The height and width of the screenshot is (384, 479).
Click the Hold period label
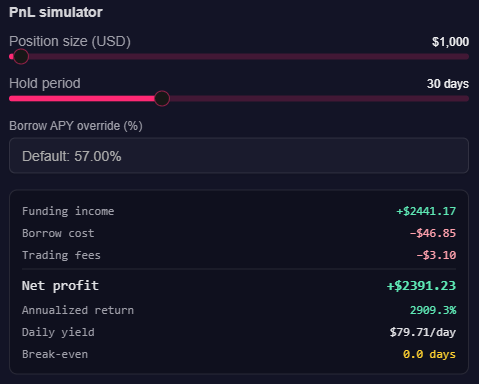[45, 83]
